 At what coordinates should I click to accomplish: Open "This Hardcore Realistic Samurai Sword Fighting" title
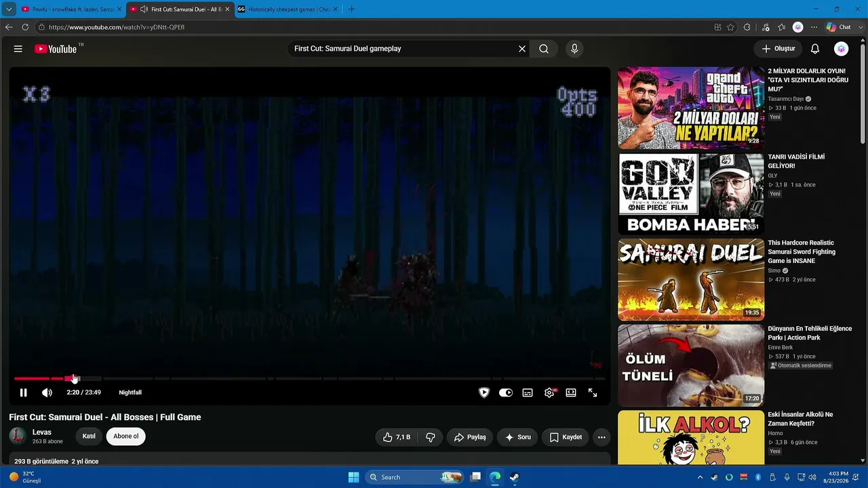pos(802,251)
